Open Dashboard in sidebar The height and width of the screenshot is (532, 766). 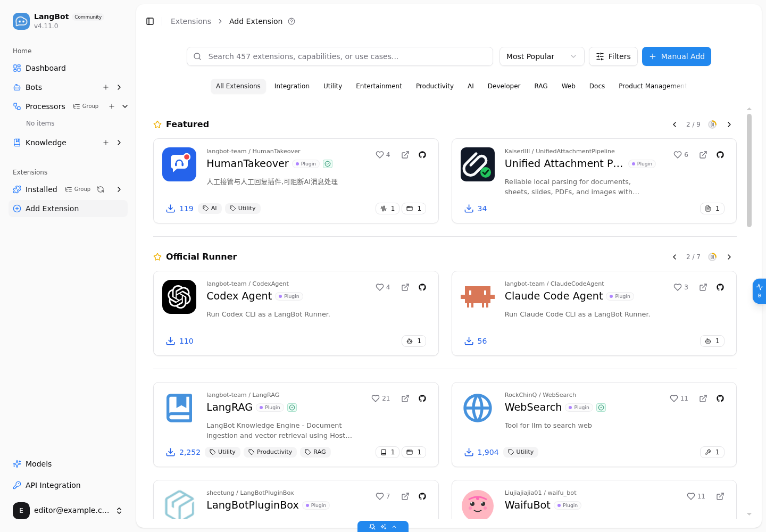tap(68, 68)
